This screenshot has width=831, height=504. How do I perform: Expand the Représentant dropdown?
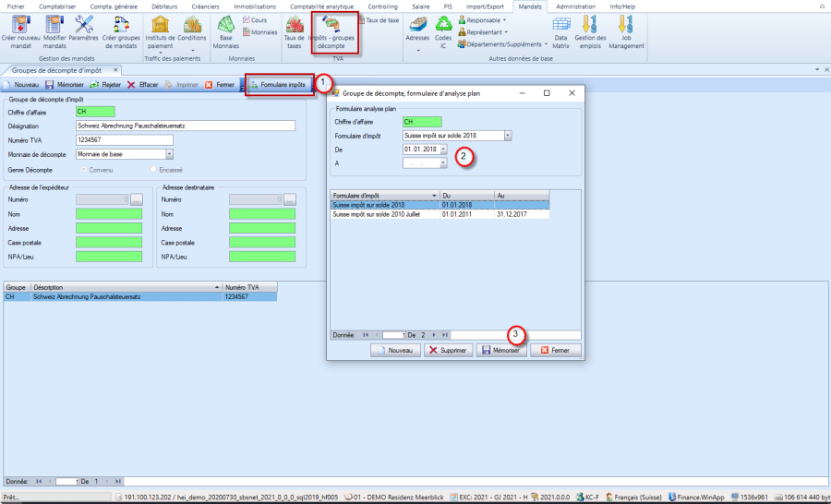[506, 32]
